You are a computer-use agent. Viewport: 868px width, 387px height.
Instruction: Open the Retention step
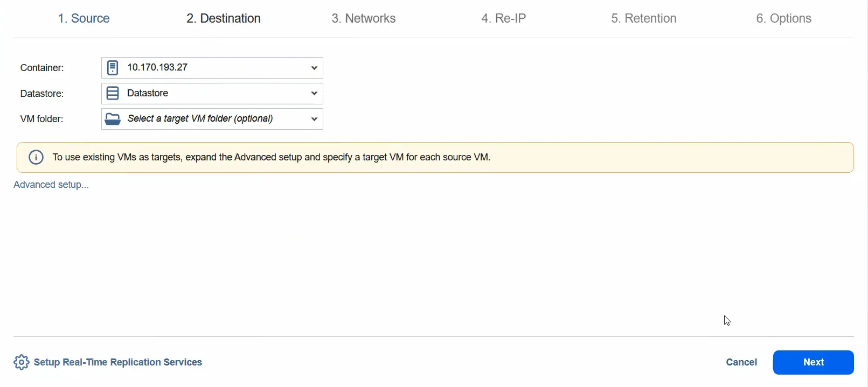coord(643,18)
